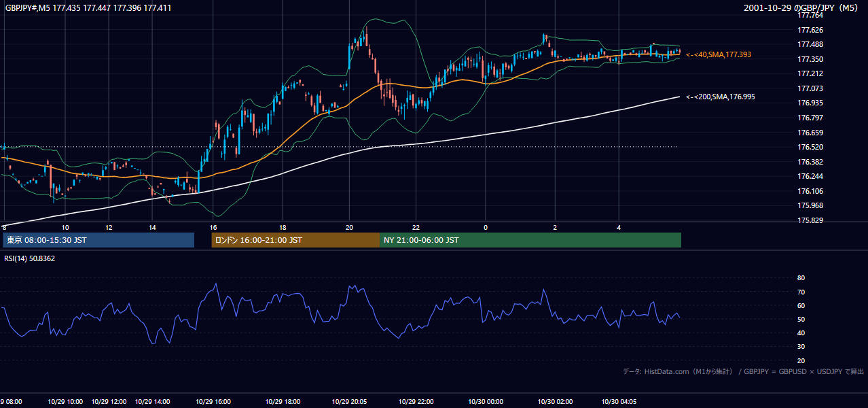Screen dimensions: 868x408
Task: Click the 10/29 10:00 date label
Action: click(65, 402)
